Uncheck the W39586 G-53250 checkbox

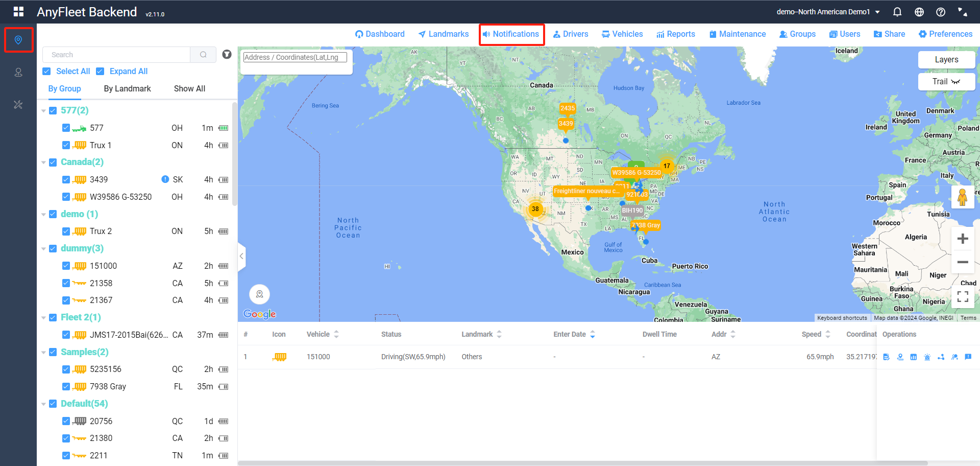coord(66,197)
